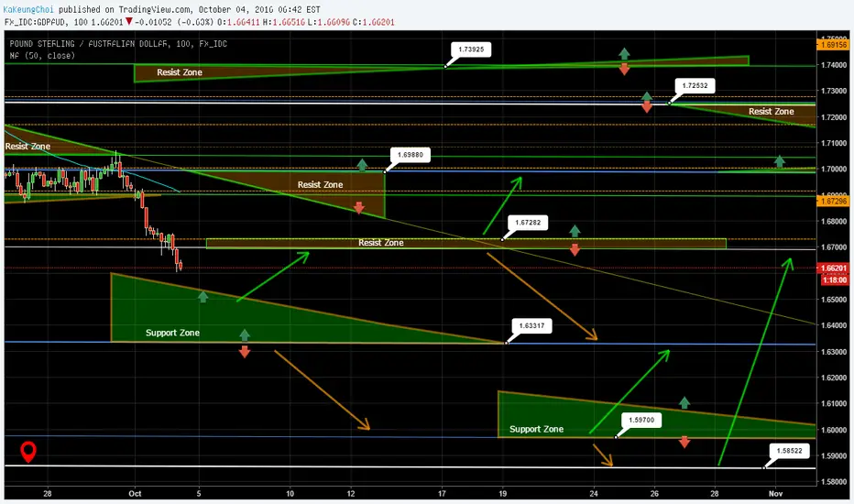Click the red down arrow inside 1.69880 Resist Zone
Image resolution: width=854 pixels, height=504 pixels.
click(359, 207)
